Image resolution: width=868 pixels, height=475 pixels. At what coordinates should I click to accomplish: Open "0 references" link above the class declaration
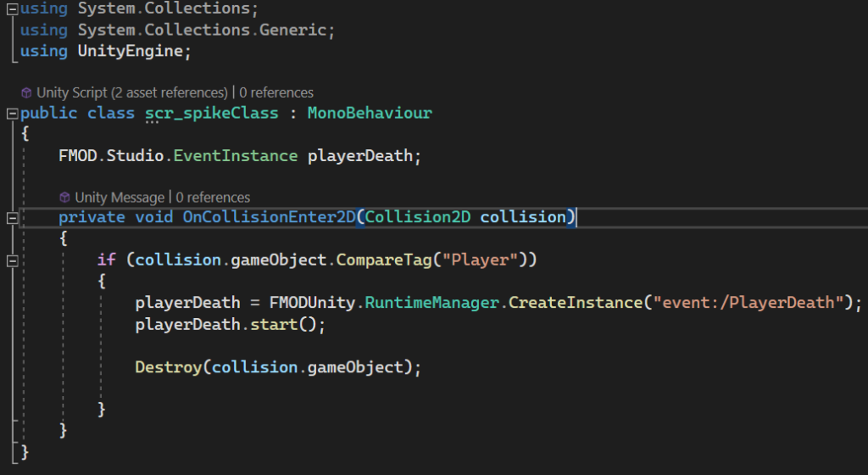coord(276,92)
